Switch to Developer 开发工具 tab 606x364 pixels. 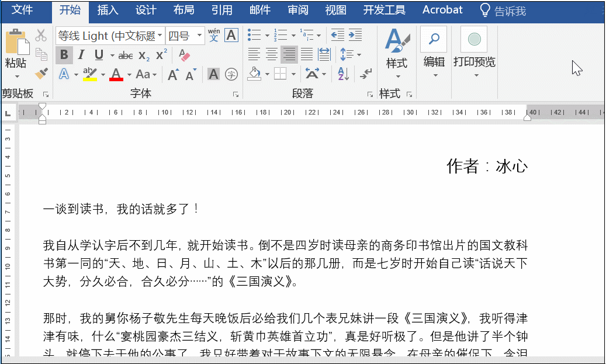point(384,10)
